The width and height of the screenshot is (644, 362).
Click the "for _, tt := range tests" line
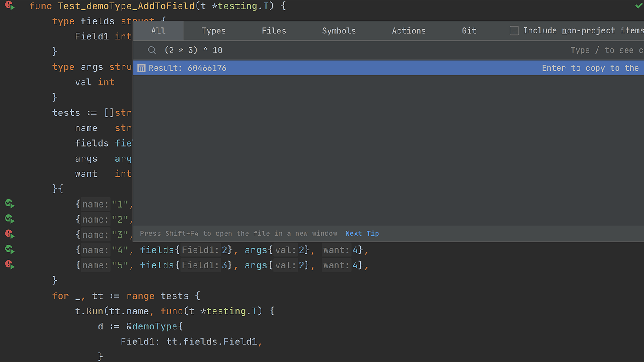tap(126, 296)
